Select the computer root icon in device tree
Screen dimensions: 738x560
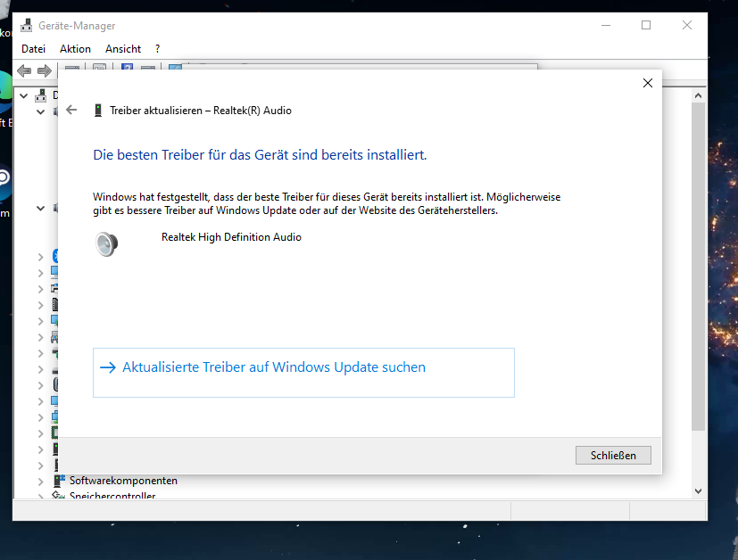point(41,95)
